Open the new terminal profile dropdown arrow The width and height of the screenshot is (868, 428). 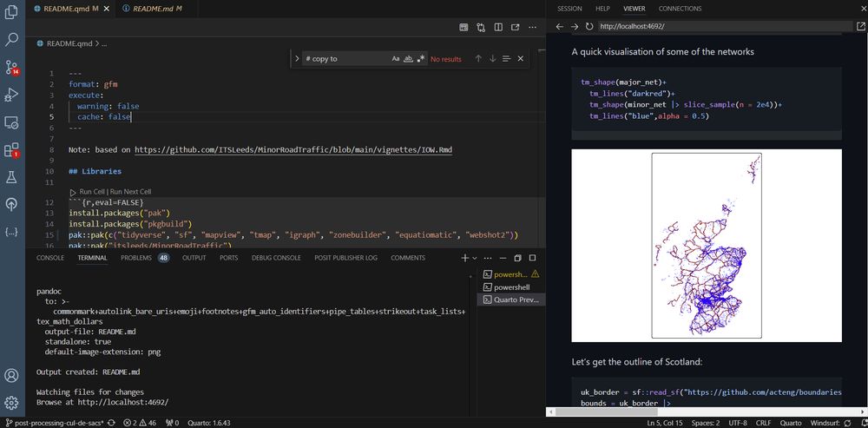click(x=475, y=258)
